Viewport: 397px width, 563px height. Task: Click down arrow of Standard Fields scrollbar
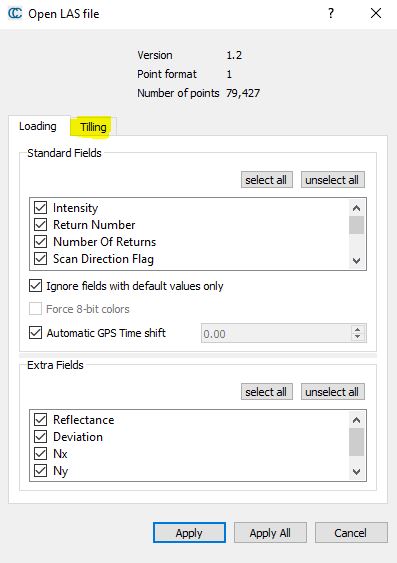click(x=356, y=261)
